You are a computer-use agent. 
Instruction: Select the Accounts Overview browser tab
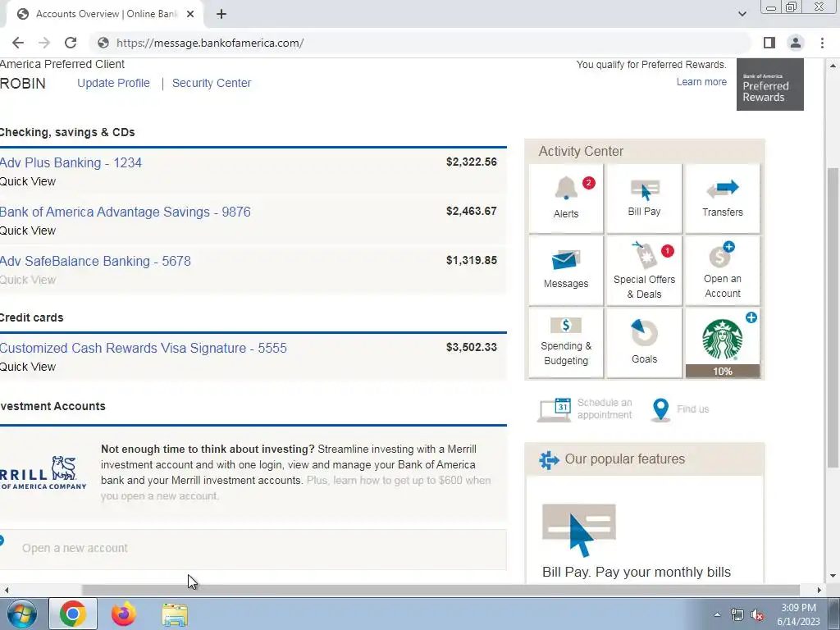coord(104,15)
